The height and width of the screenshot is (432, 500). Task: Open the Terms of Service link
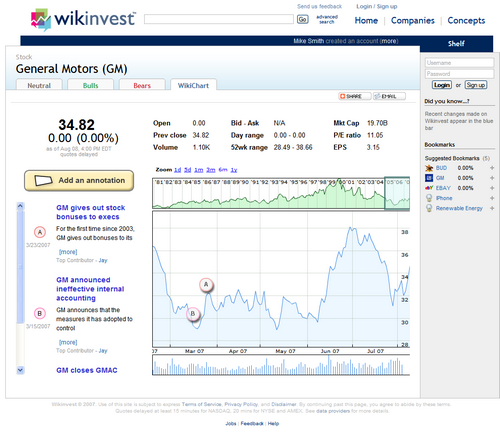(201, 404)
